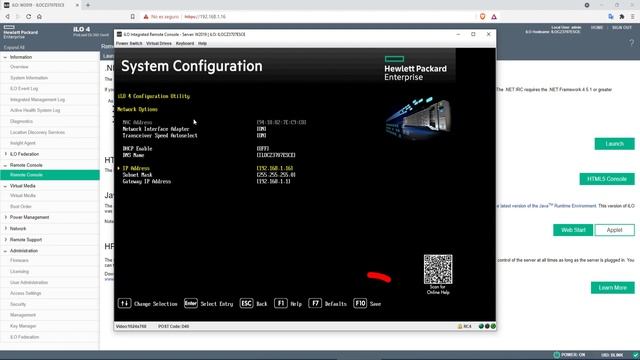
Task: Collapse the Remote Console tree section
Action: click(x=5, y=165)
